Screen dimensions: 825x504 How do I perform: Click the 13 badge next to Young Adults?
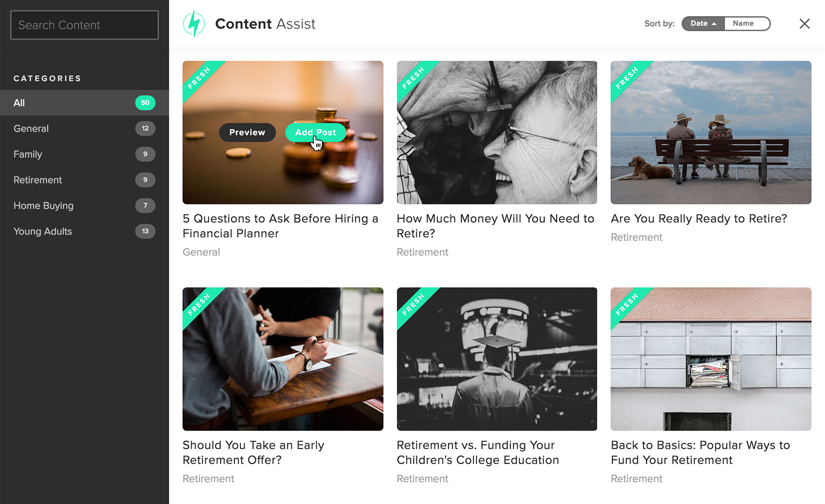click(145, 231)
